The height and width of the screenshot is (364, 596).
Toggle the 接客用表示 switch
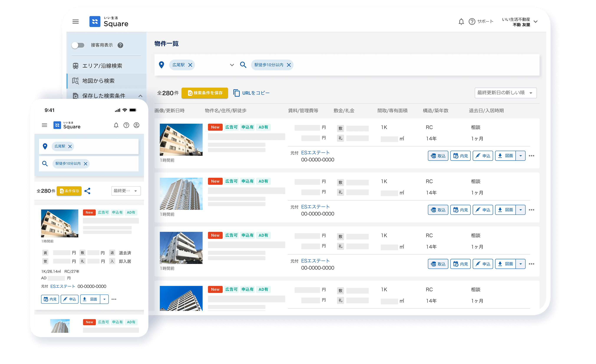(x=78, y=45)
